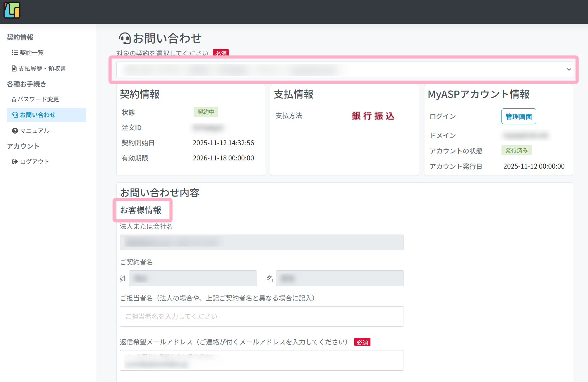588x382 pixels.
Task: Click the document icon beside 支払履歴・領収書
Action: (x=14, y=69)
